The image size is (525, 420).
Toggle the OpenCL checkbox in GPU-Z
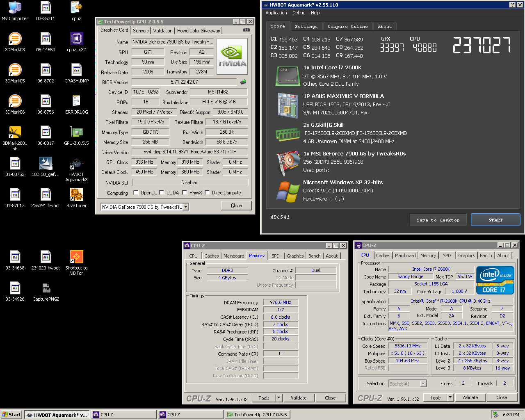coord(136,192)
